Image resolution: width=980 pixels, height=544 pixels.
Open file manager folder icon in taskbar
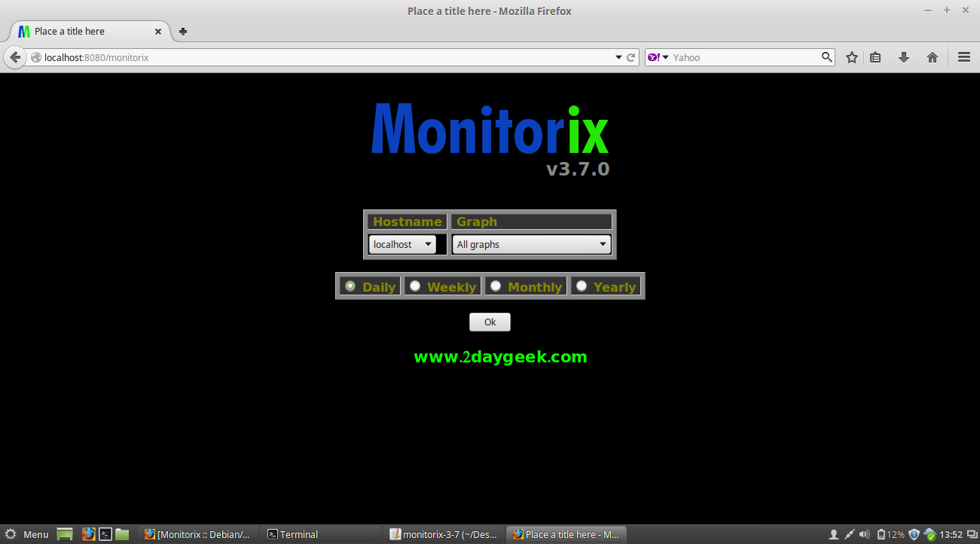coord(122,534)
